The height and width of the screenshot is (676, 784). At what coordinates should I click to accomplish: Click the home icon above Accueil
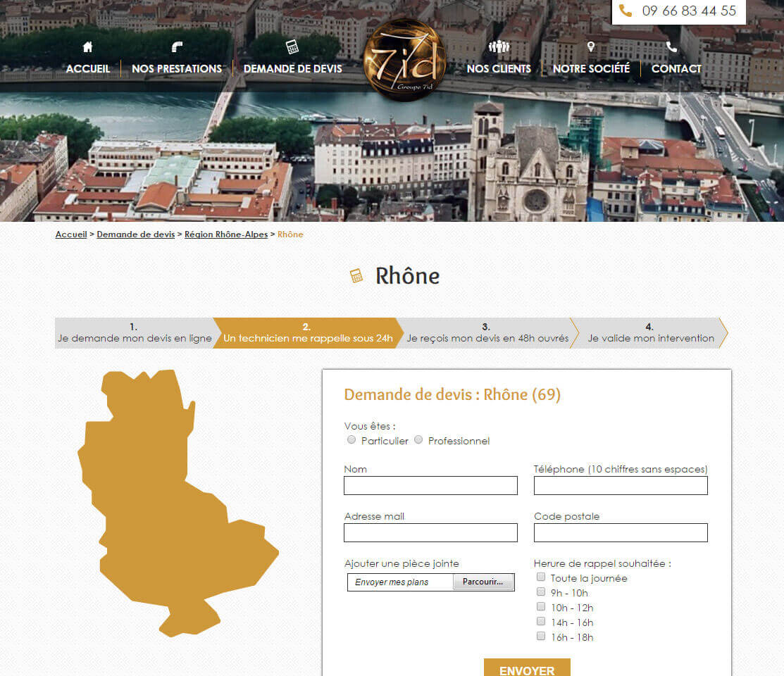tap(87, 47)
